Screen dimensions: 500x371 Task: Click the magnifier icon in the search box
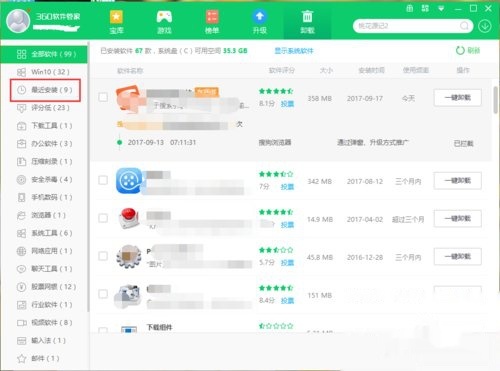[464, 26]
